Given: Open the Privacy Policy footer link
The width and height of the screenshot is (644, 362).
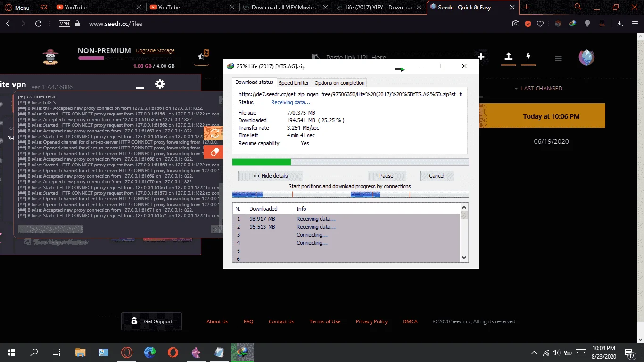Looking at the screenshot, I should point(372,321).
